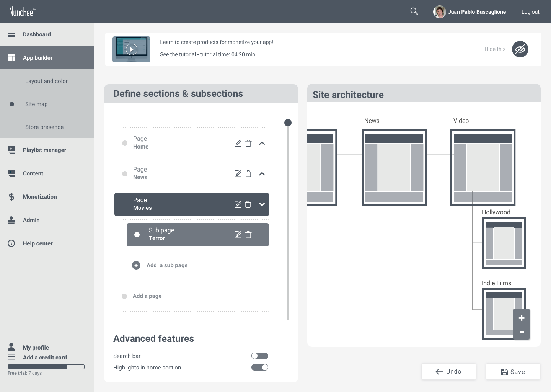The width and height of the screenshot is (551, 392).
Task: Click 'See the tutorial' text line
Action: pyautogui.click(x=207, y=54)
